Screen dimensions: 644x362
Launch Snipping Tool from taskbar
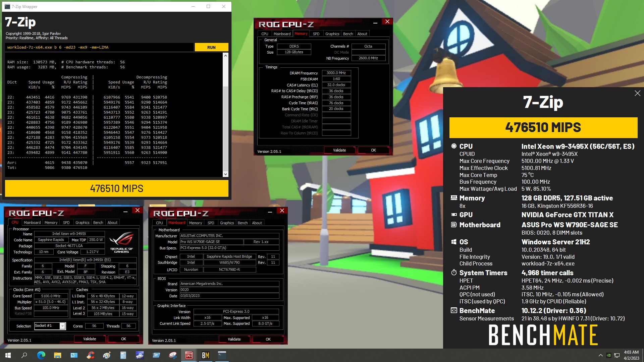tap(172, 355)
